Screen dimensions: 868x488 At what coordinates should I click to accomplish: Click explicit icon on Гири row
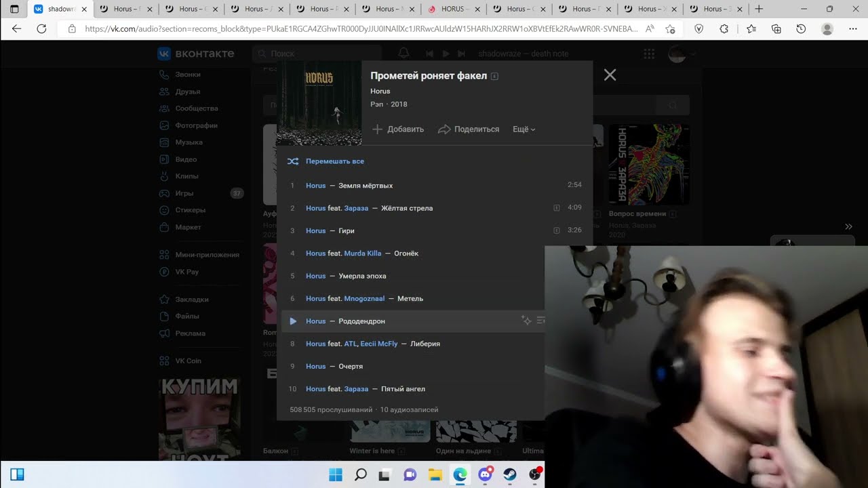click(x=557, y=230)
